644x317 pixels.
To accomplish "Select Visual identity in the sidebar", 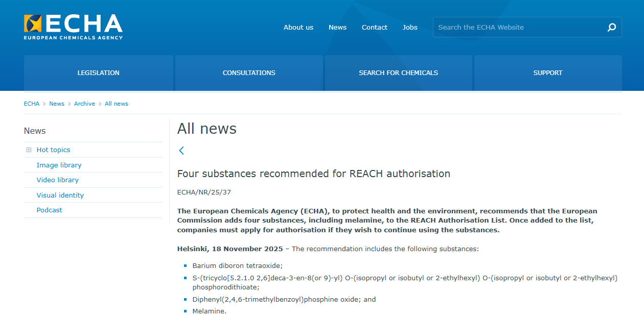I will (60, 196).
